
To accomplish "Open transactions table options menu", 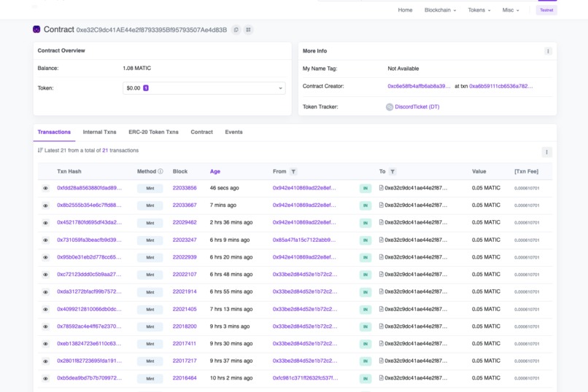I will 546,152.
